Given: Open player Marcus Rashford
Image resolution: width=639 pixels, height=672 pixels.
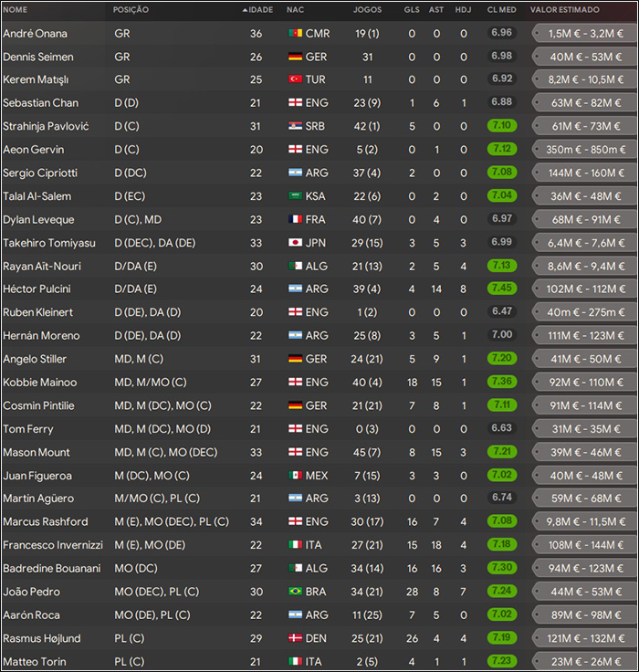Looking at the screenshot, I should point(46,521).
